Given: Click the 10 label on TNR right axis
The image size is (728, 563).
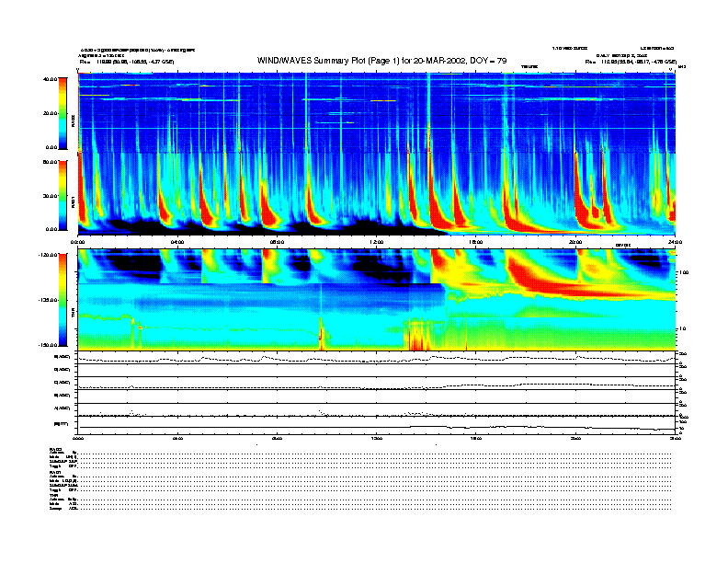Looking at the screenshot, I should coord(685,328).
